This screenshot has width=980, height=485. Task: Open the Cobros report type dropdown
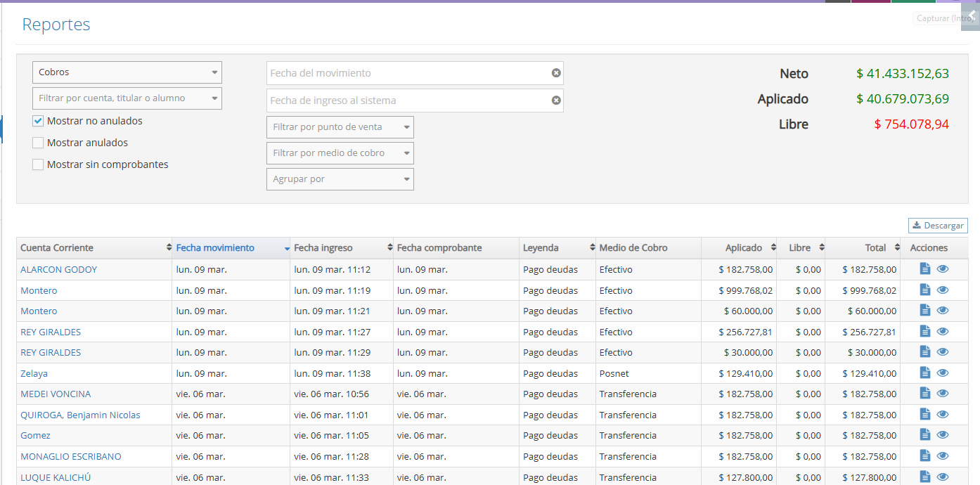(127, 72)
